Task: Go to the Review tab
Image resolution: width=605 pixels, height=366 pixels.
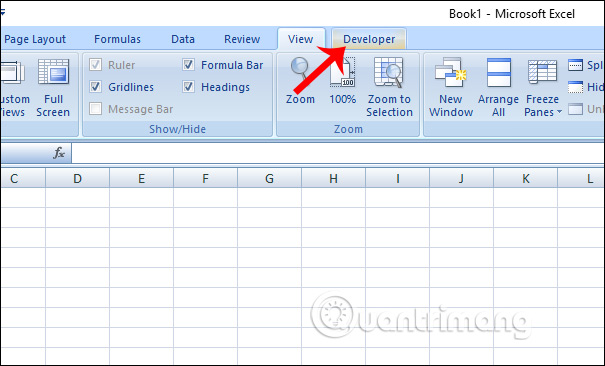Action: click(x=242, y=39)
